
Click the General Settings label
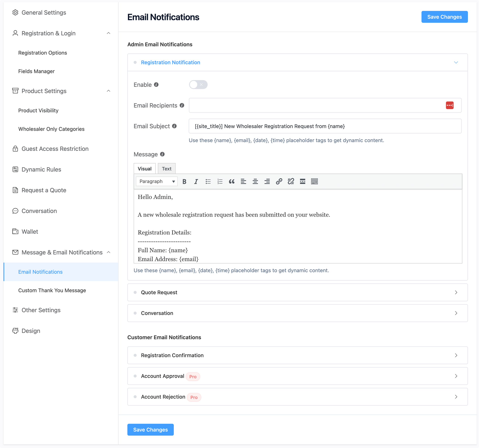click(44, 13)
